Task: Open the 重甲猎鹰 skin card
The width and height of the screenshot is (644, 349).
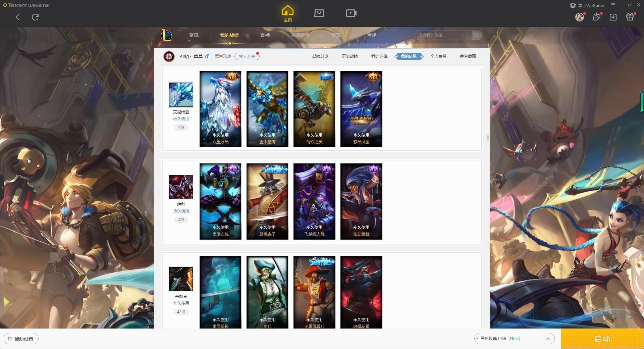Action: [x=267, y=109]
